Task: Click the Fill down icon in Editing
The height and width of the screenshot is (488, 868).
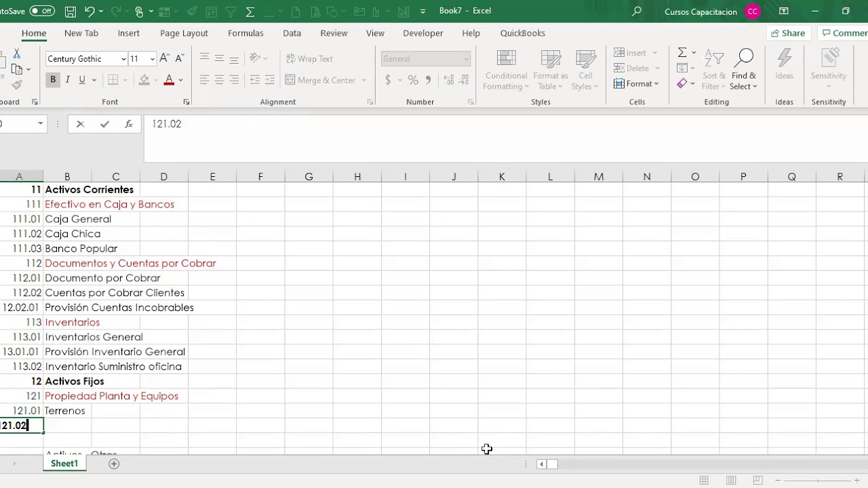Action: [x=682, y=68]
